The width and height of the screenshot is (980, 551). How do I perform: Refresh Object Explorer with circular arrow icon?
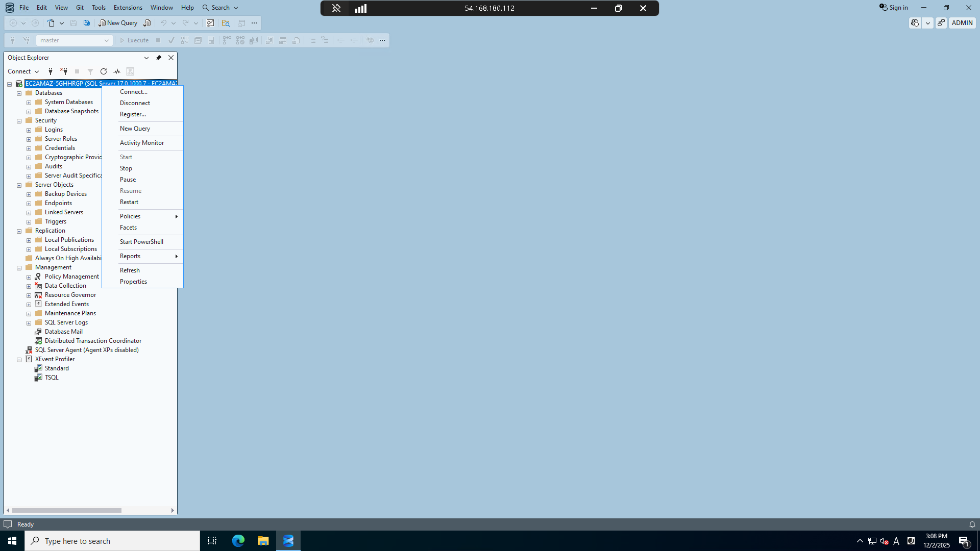click(104, 71)
